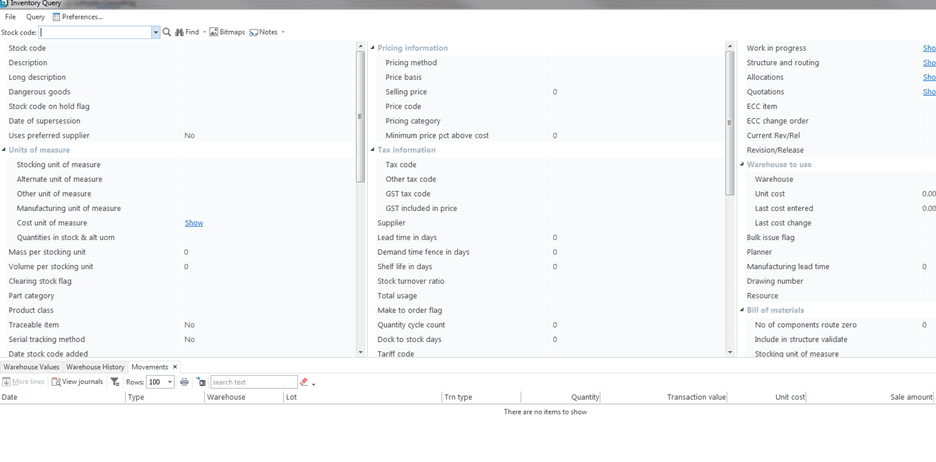
Task: Collapse the Tax information section
Action: (373, 150)
